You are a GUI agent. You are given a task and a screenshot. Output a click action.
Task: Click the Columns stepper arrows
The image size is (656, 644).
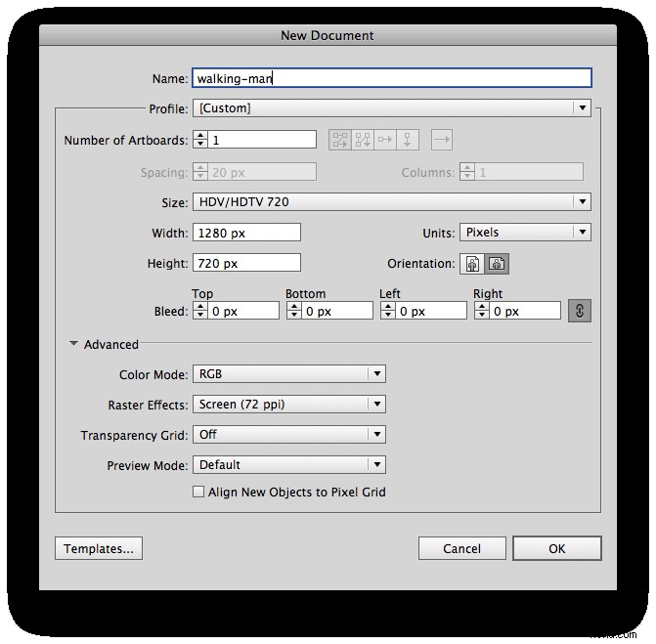tap(467, 172)
